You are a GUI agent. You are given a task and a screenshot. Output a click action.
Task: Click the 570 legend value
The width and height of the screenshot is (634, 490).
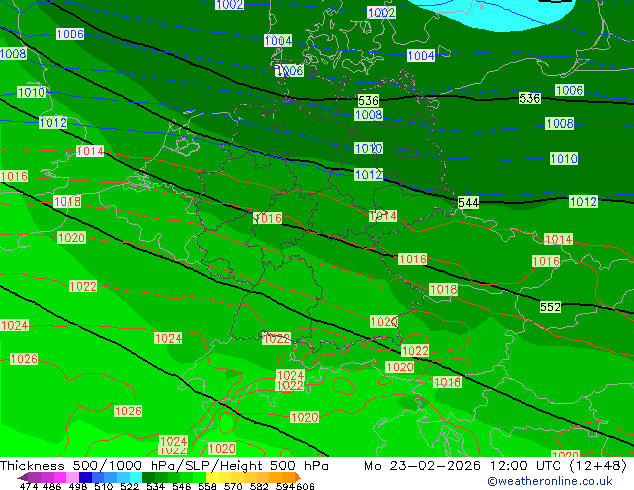233,486
